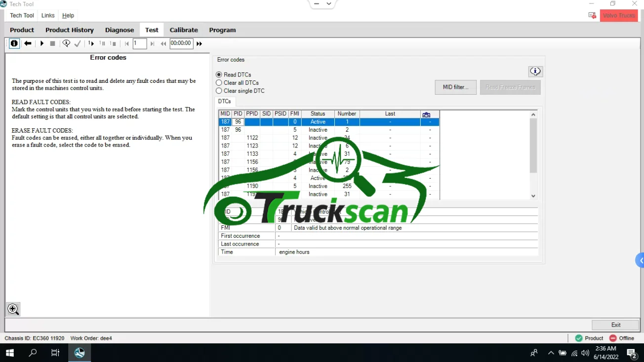Open the battery tray icon
Image resolution: width=644 pixels, height=362 pixels.
click(x=563, y=353)
